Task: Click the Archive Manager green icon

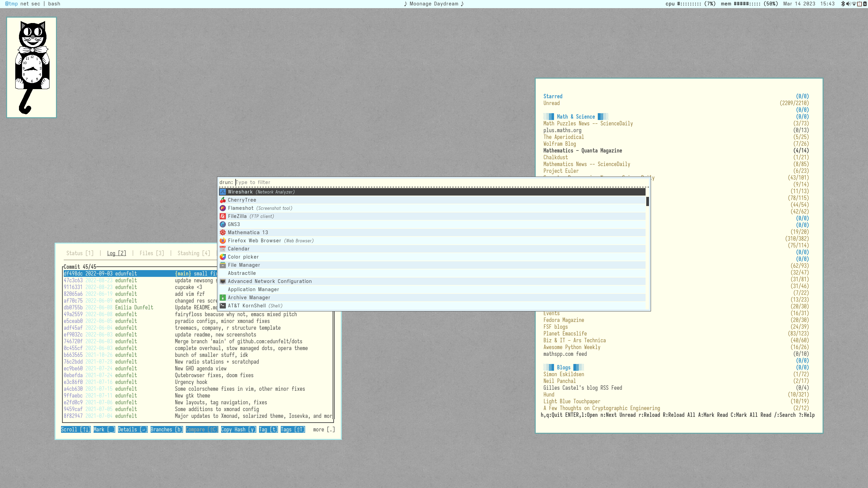Action: [x=223, y=298]
